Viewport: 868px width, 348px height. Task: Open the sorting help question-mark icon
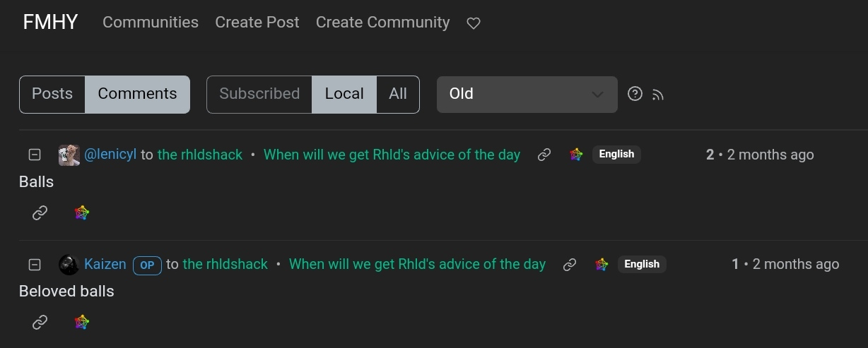[635, 94]
